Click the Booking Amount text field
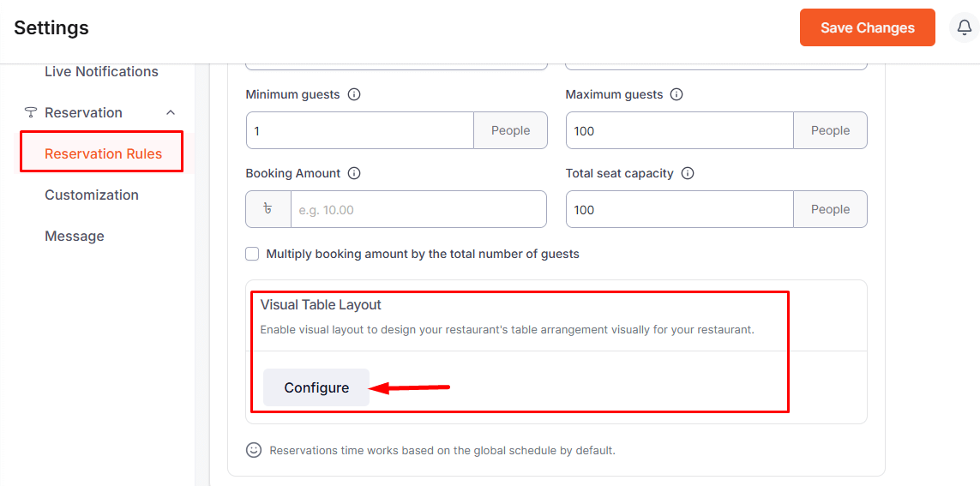Screen dimensions: 980x486 tap(418, 209)
